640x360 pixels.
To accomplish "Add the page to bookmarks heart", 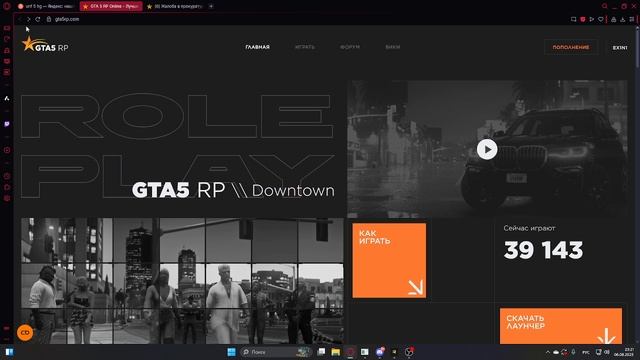I will tap(600, 19).
